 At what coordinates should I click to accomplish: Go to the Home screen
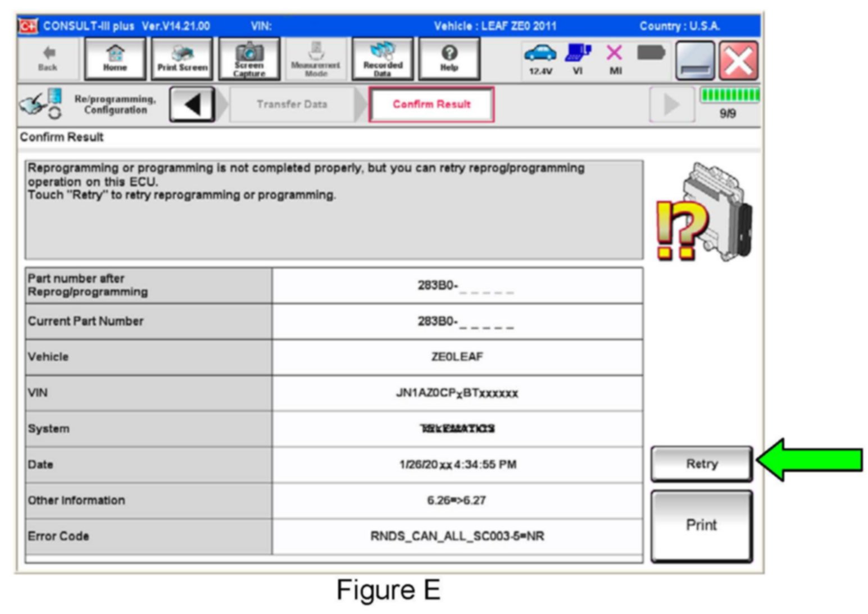(115, 59)
